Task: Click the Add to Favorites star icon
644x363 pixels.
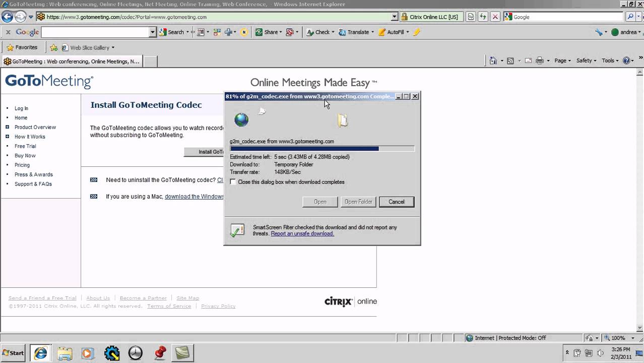Action: (53, 47)
